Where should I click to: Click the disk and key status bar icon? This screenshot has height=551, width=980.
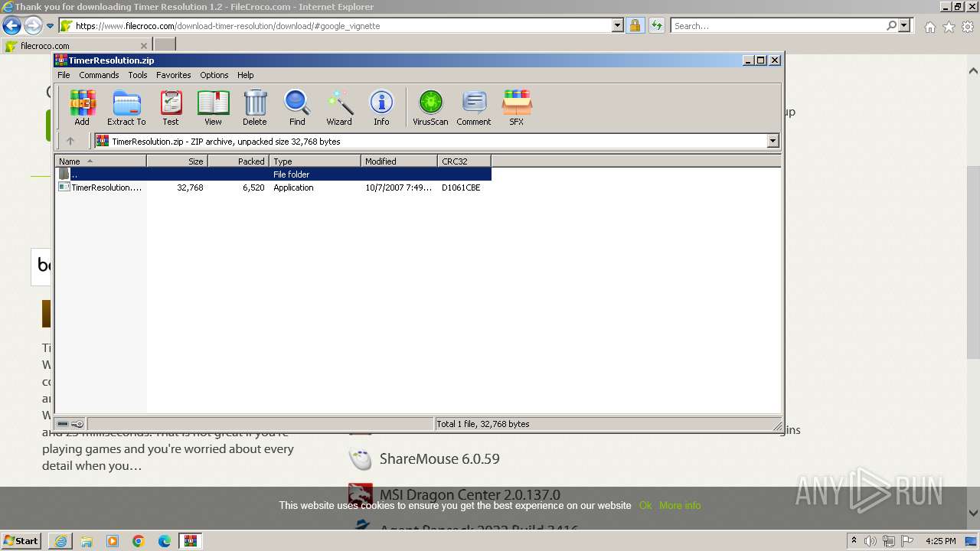click(70, 424)
